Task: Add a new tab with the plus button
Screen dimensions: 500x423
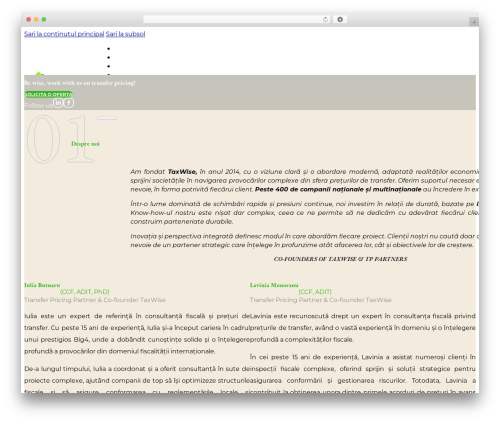Action: 474,22
